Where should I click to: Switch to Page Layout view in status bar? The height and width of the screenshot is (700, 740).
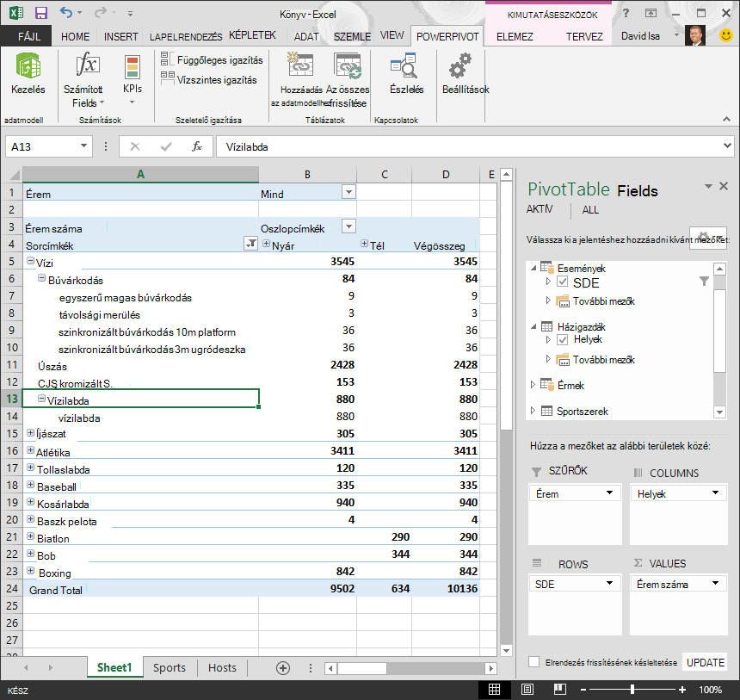(527, 690)
